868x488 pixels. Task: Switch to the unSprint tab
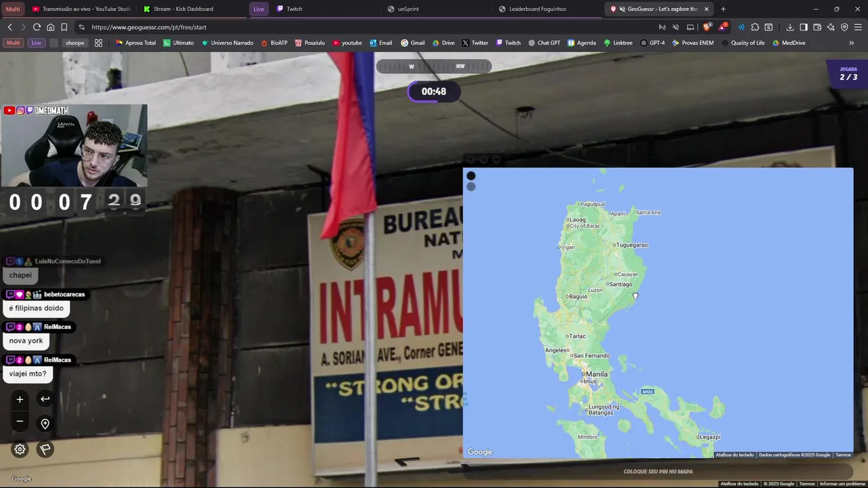click(437, 9)
